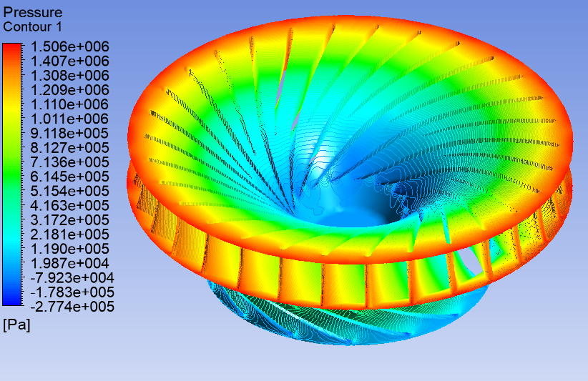Viewport: 588px width, 381px height.
Task: Click the [Pa] unit label
Action: click(16, 325)
